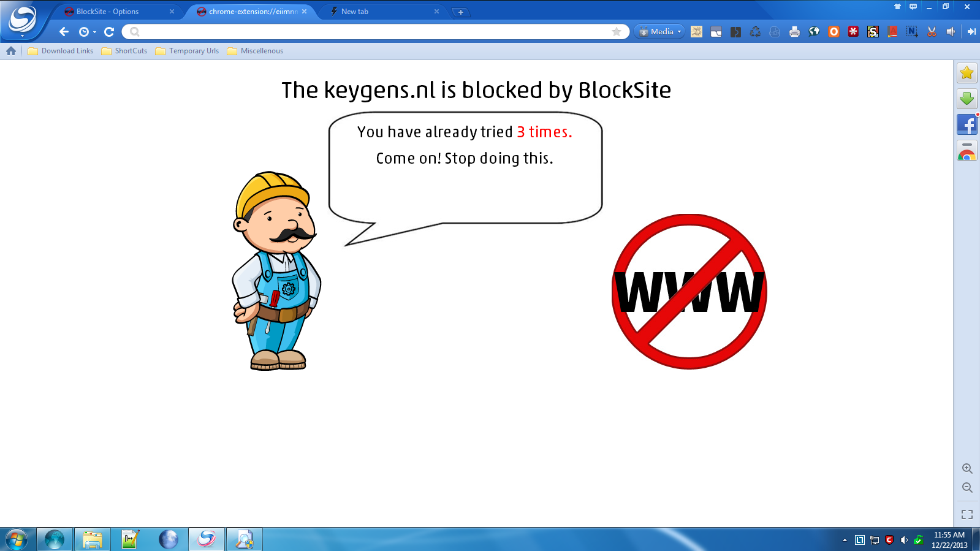The image size is (980, 551).
Task: Open the red book dictionary icon
Action: [x=892, y=31]
